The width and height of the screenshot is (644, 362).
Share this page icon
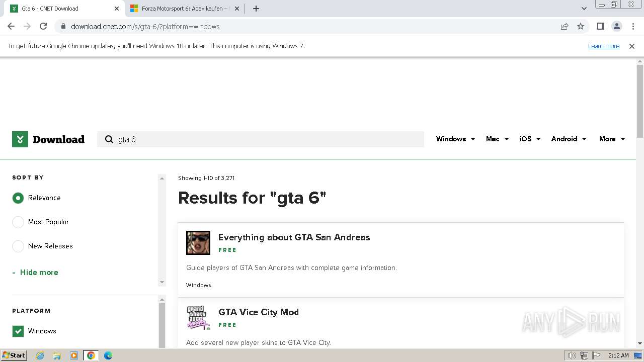point(565,26)
